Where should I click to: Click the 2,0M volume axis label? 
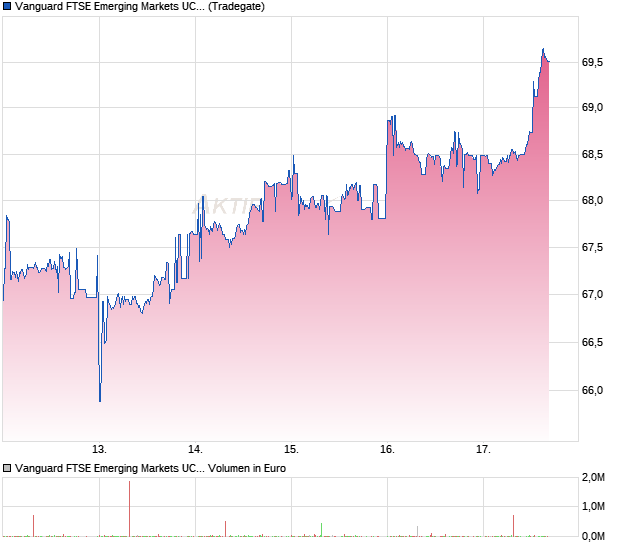point(593,478)
